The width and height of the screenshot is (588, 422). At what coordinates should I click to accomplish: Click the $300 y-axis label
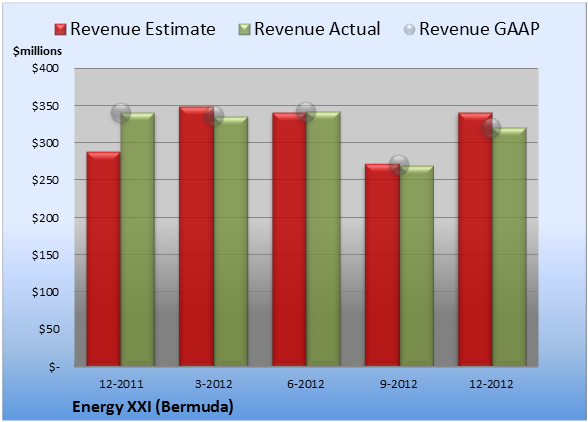coord(45,143)
